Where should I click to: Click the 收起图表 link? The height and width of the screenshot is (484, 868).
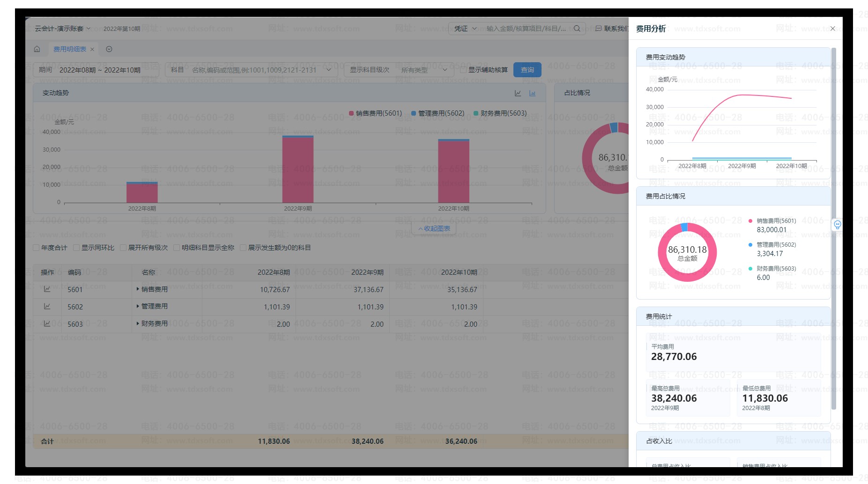click(434, 228)
